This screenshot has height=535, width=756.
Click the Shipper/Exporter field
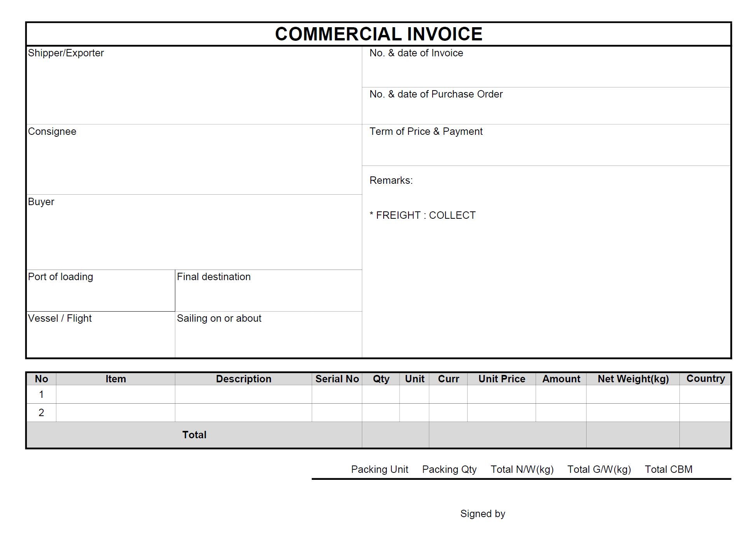(x=194, y=85)
